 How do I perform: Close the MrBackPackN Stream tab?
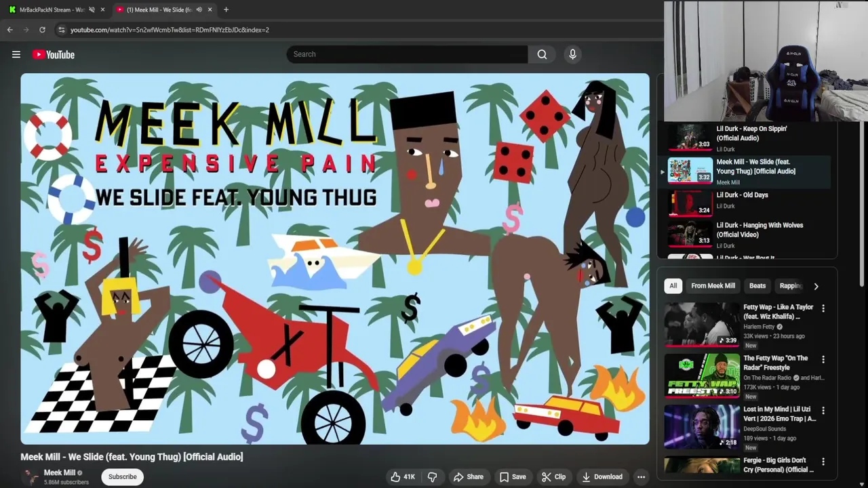(x=102, y=9)
